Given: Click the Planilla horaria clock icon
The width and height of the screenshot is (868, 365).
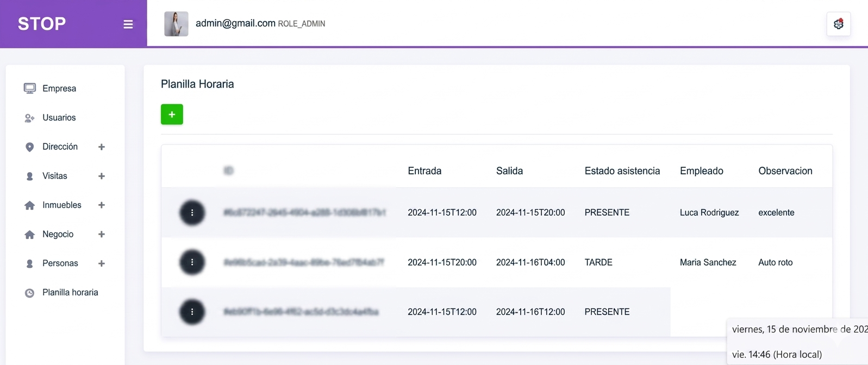Looking at the screenshot, I should pyautogui.click(x=30, y=293).
